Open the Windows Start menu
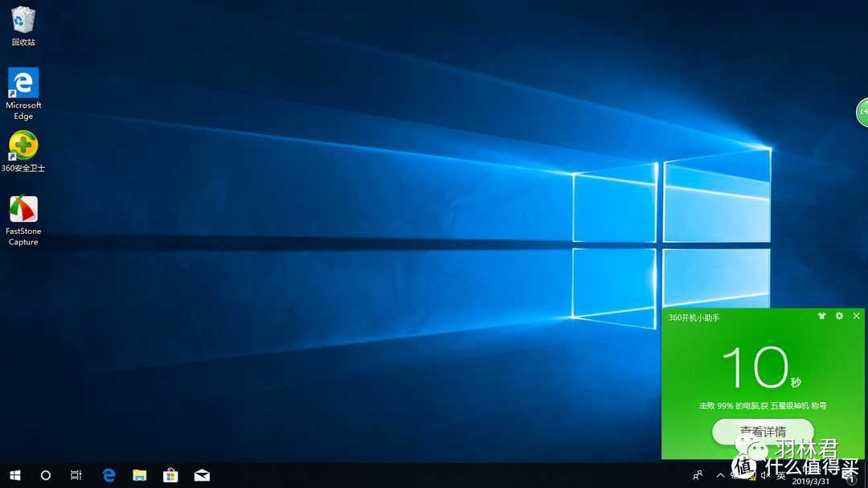The width and height of the screenshot is (868, 488). (x=15, y=475)
